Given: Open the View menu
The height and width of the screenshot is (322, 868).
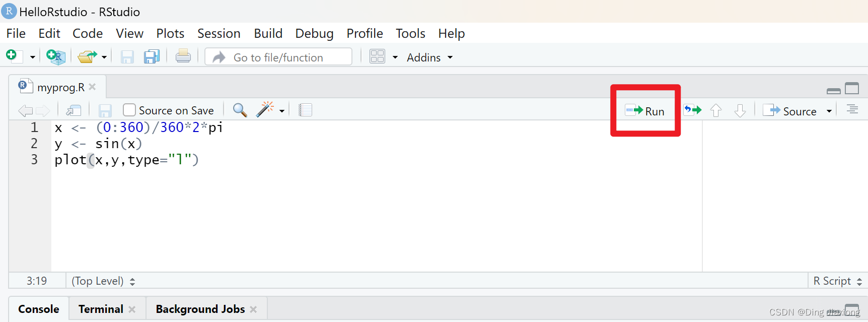Looking at the screenshot, I should (129, 33).
